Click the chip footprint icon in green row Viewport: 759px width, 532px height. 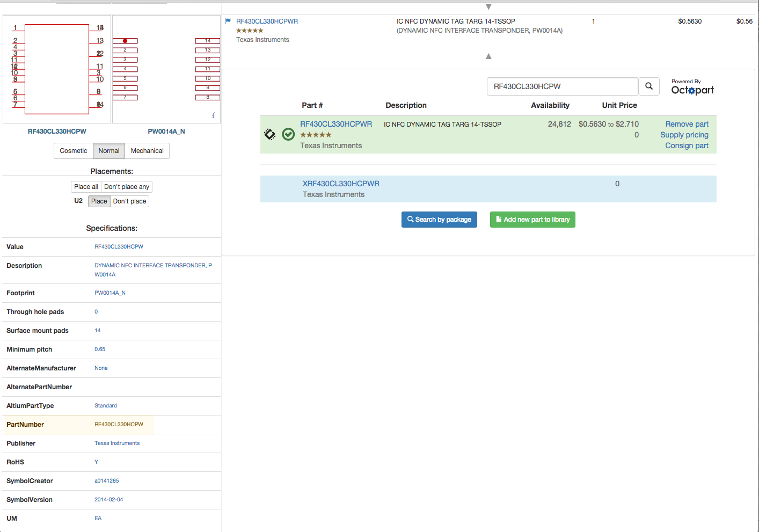(270, 134)
